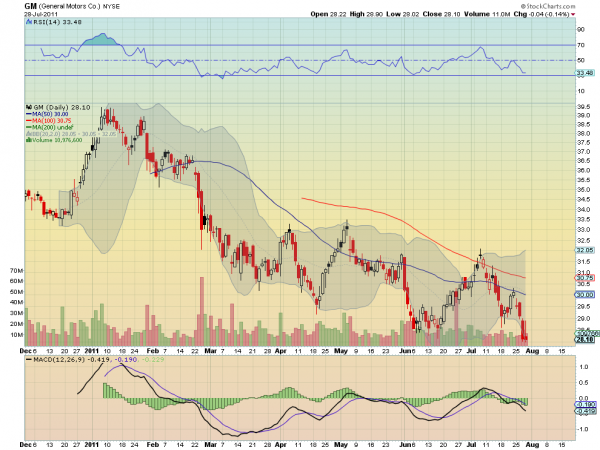Viewport: 600px width, 450px height.
Task: Click the 1.0 label on MACD axis
Action: [x=584, y=367]
